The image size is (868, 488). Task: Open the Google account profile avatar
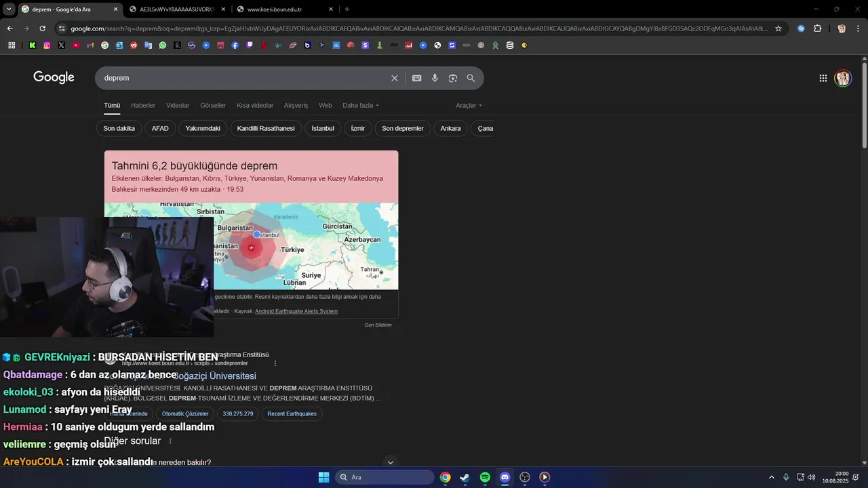pos(843,78)
